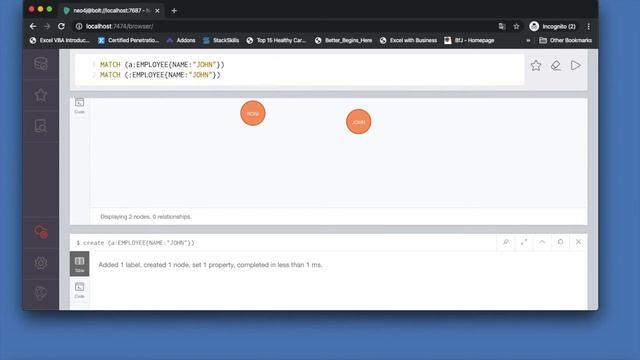
Task: Open a new Chrome tab
Action: 174,11
